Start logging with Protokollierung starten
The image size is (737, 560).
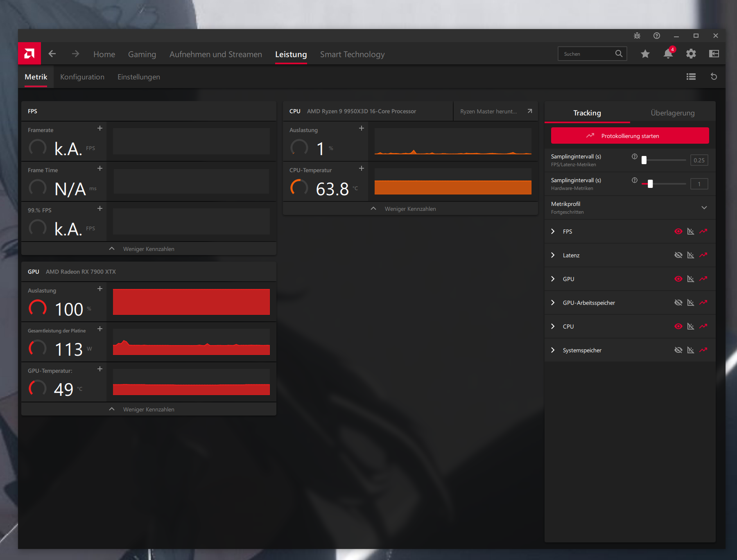tap(630, 135)
